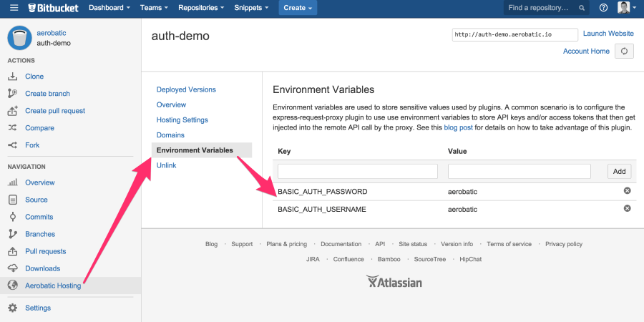
Task: Select Environment Variables section
Action: (x=202, y=150)
